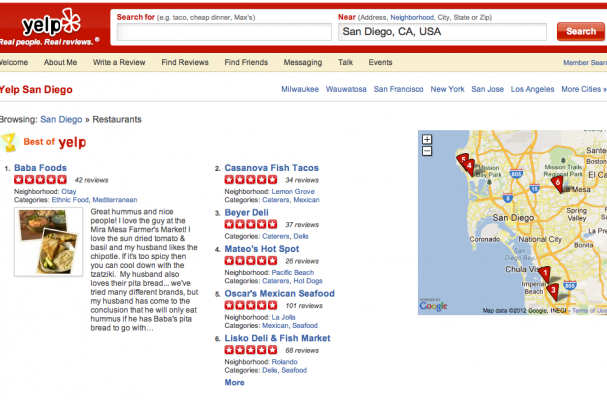Switch to Milwaukee city
The height and width of the screenshot is (400, 607).
click(300, 89)
